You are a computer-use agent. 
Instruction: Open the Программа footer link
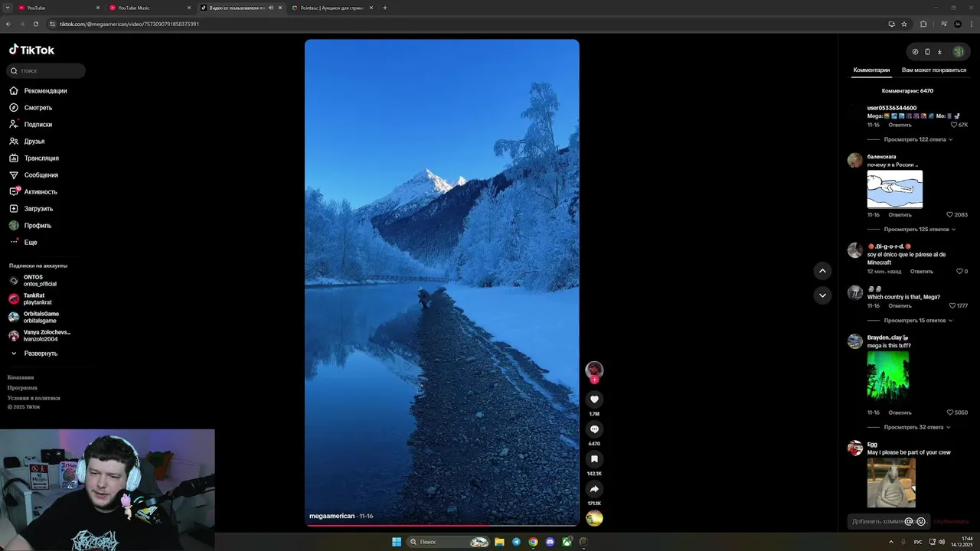point(22,387)
